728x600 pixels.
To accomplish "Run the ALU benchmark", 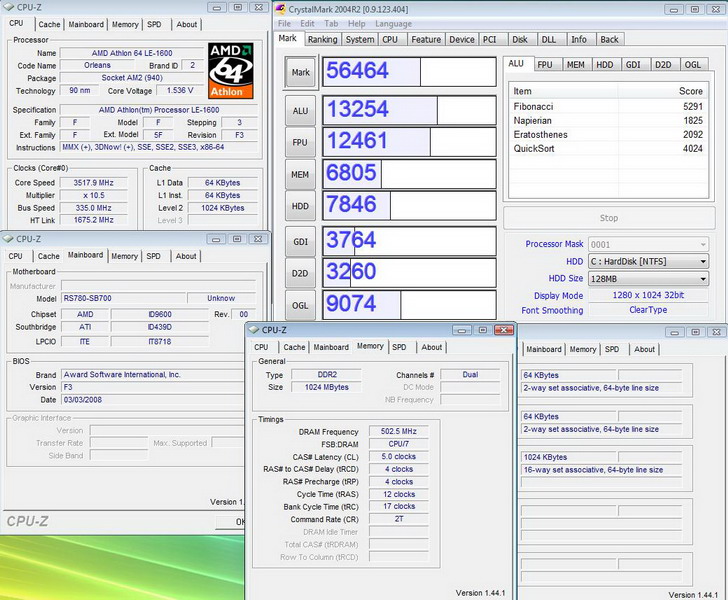I will point(300,111).
